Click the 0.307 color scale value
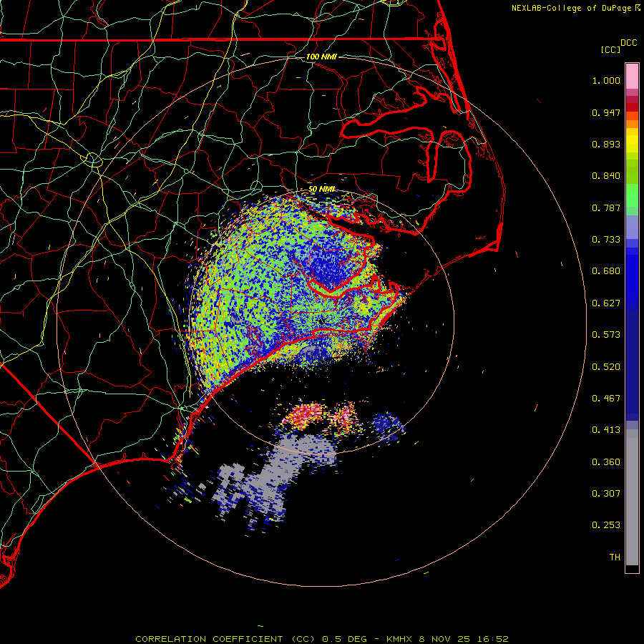The height and width of the screenshot is (644, 644). click(x=606, y=494)
